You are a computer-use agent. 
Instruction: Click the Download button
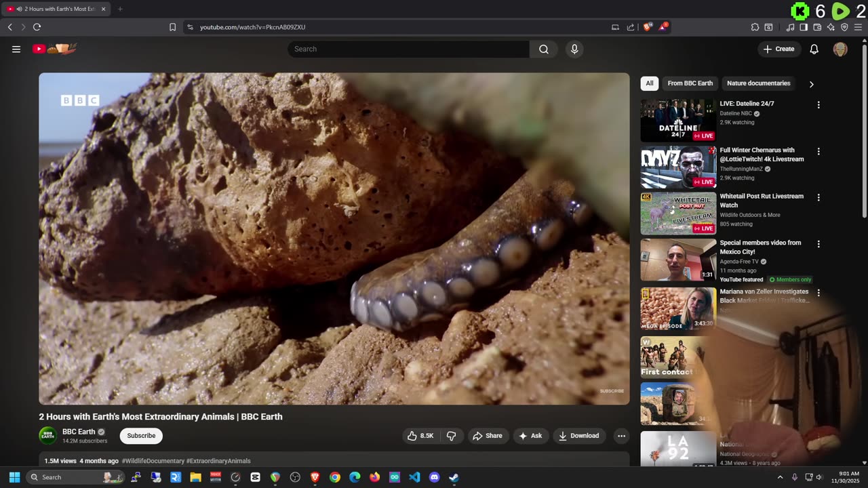tap(578, 436)
